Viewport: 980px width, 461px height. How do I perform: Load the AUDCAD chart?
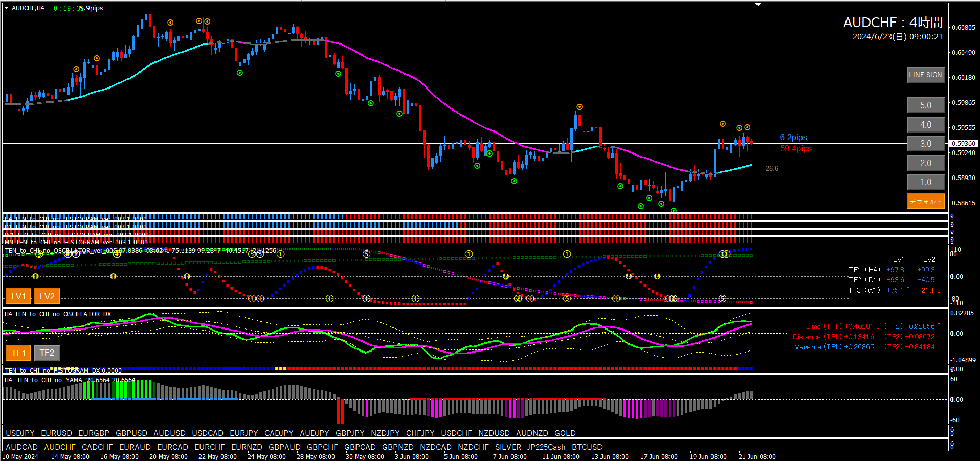pyautogui.click(x=22, y=447)
